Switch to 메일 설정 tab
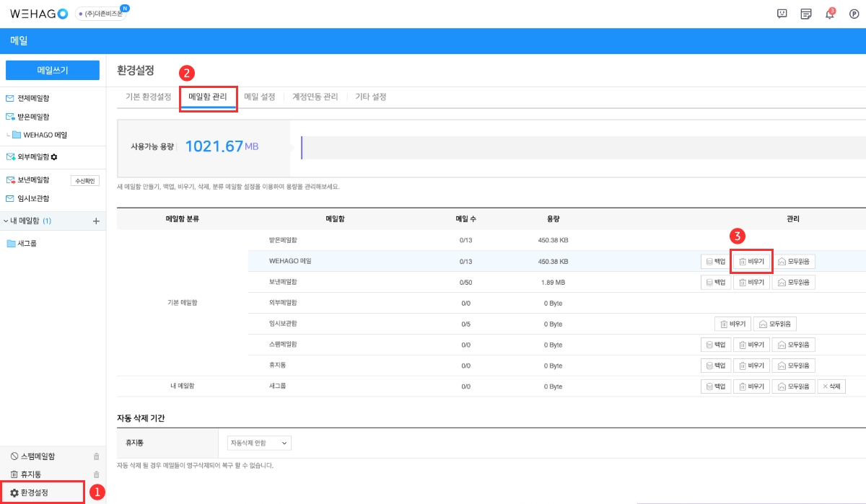This screenshot has width=866, height=504. (x=260, y=97)
